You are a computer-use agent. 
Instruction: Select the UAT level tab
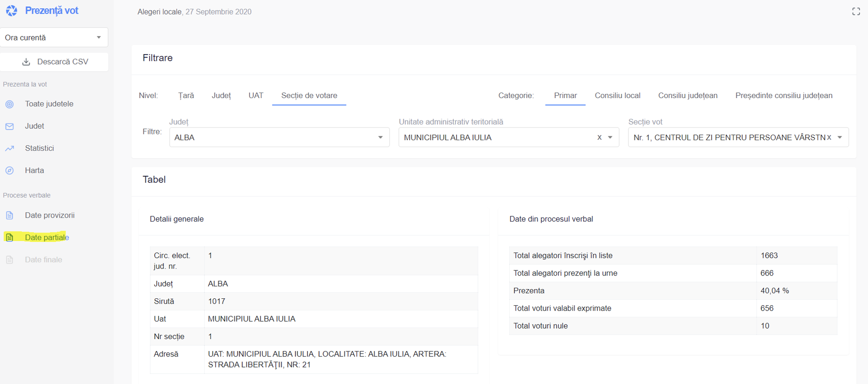pos(256,96)
